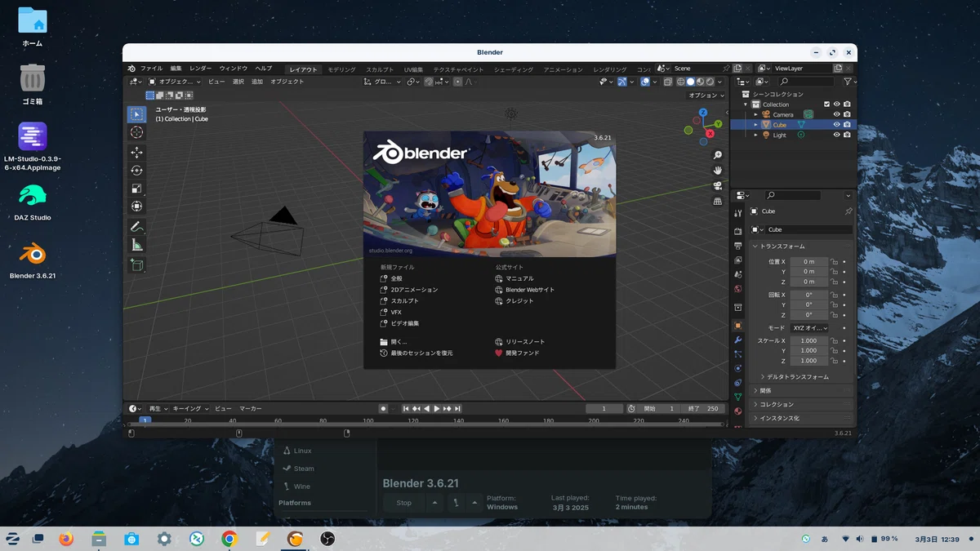Screen dimensions: 980x551
Task: Toggle snapping magnet icon
Action: [x=429, y=82]
